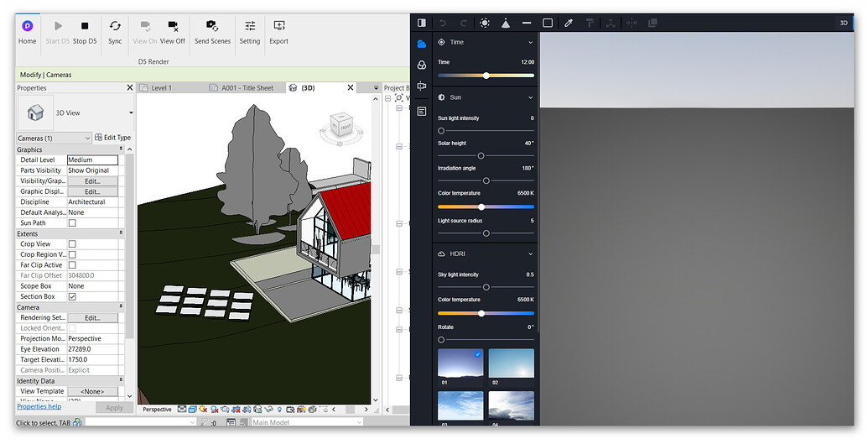Click the 3D view type house icon
Image resolution: width=868 pixels, height=439 pixels.
pyautogui.click(x=35, y=112)
